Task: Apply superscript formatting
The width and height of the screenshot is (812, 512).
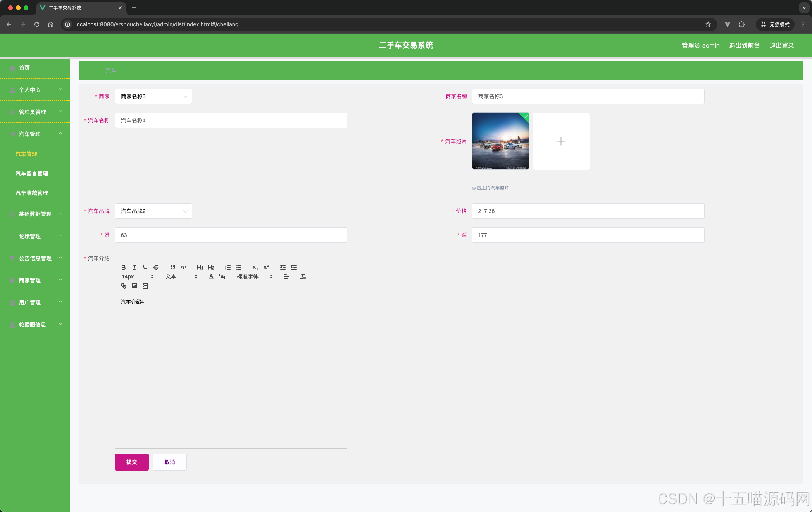Action: click(x=266, y=267)
